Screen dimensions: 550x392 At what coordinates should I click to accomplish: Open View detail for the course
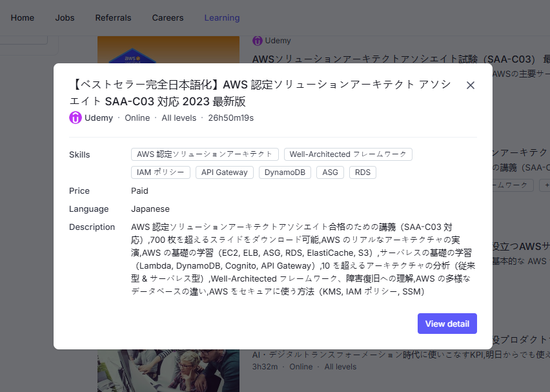tap(447, 324)
